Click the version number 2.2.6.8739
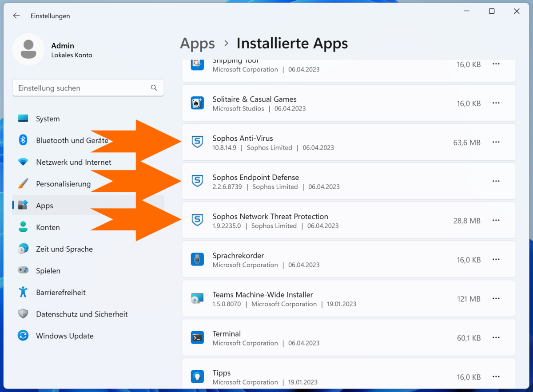Screen dimensions: 533x392 [x=227, y=186]
